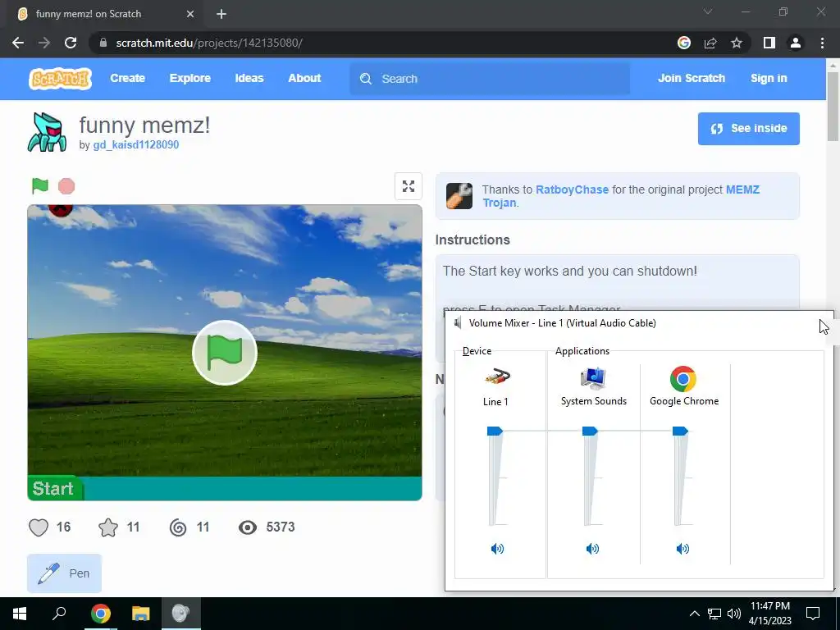This screenshot has height=630, width=840.
Task: Click the project author avatar
Action: click(47, 132)
